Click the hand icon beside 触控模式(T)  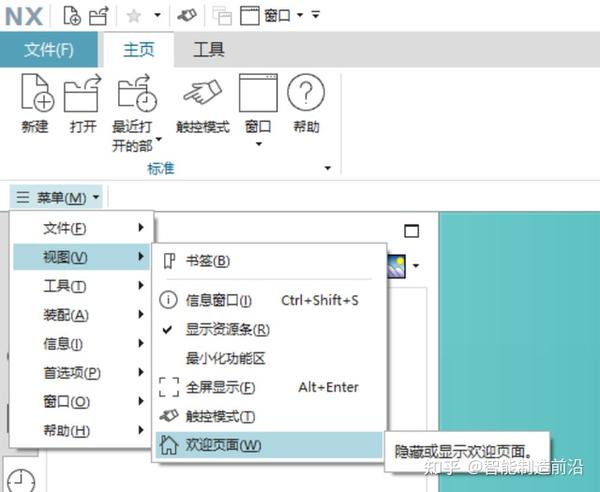click(x=169, y=415)
